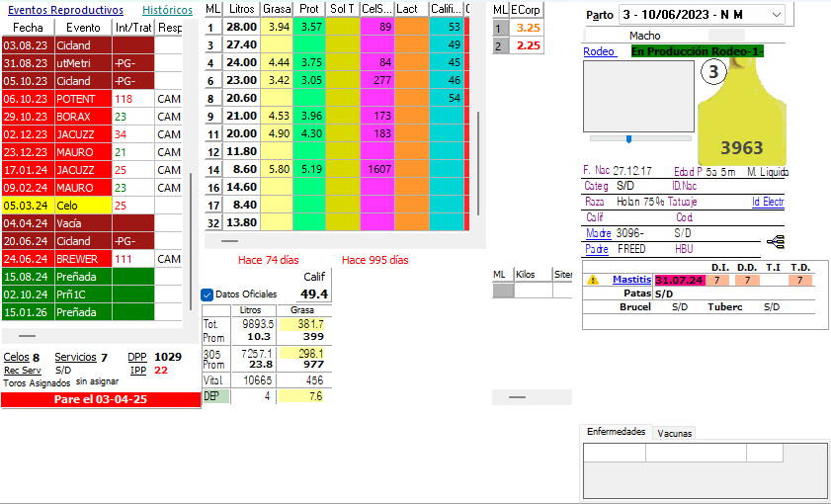Click the Padre link

pos(597,249)
